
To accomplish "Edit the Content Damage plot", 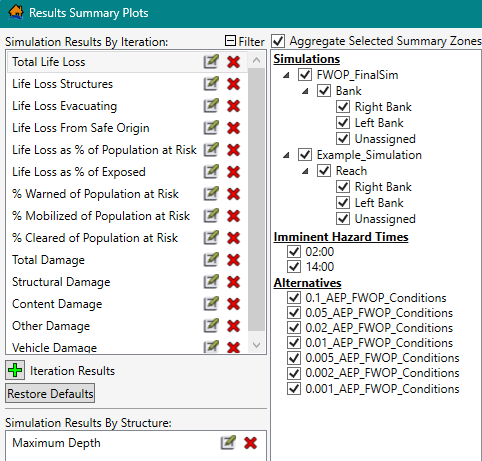I will [x=211, y=304].
